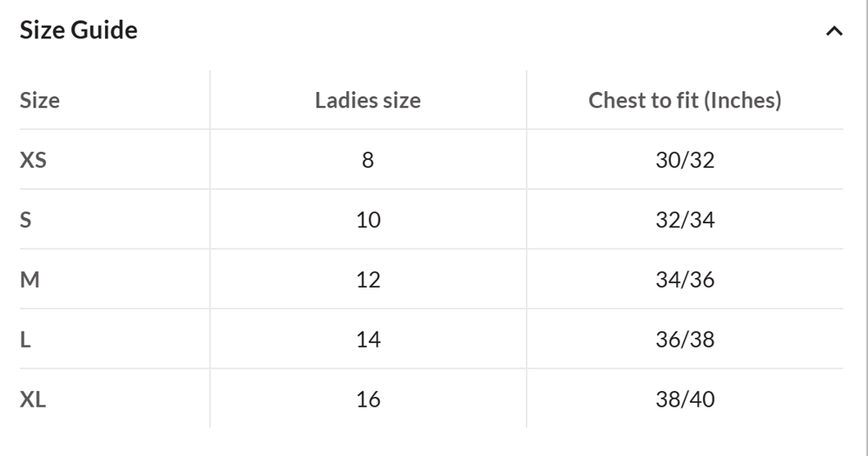Click ladies size 14 cell

click(x=368, y=340)
